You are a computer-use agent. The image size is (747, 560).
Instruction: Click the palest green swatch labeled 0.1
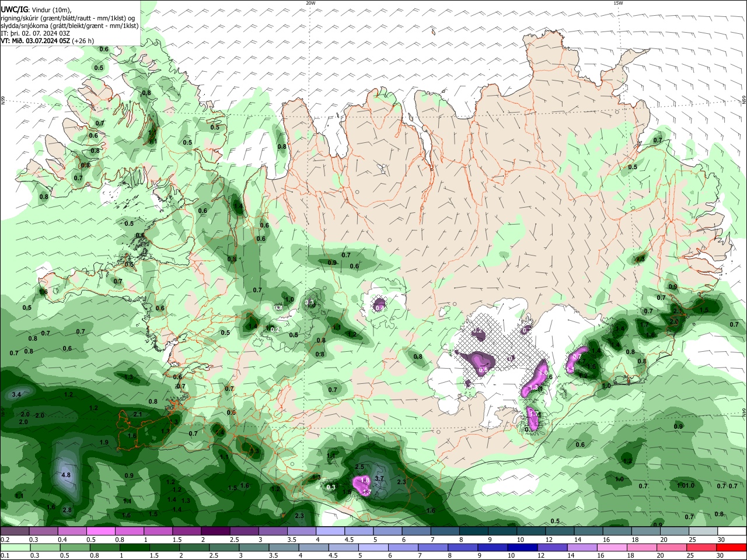point(15,548)
